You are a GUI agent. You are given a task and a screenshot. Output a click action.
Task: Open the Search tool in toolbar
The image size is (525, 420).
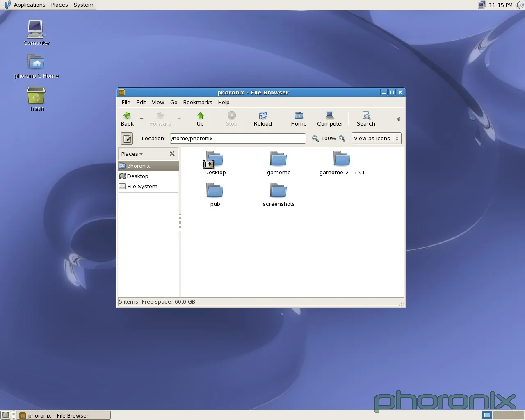[x=366, y=119]
